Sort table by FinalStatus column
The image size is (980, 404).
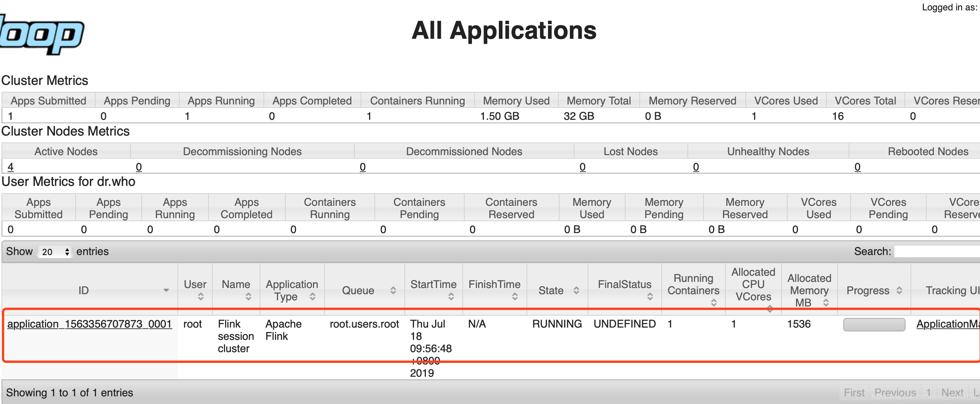[625, 290]
